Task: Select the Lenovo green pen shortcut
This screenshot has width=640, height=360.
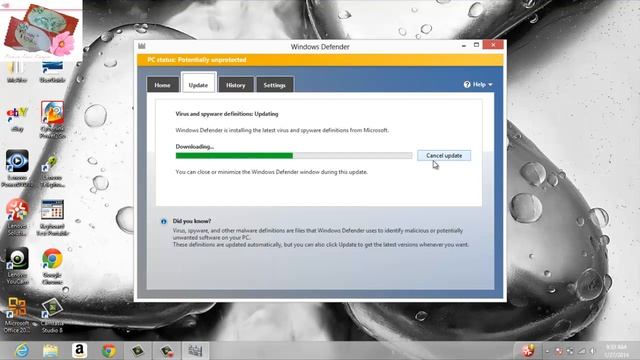Action: [x=52, y=171]
